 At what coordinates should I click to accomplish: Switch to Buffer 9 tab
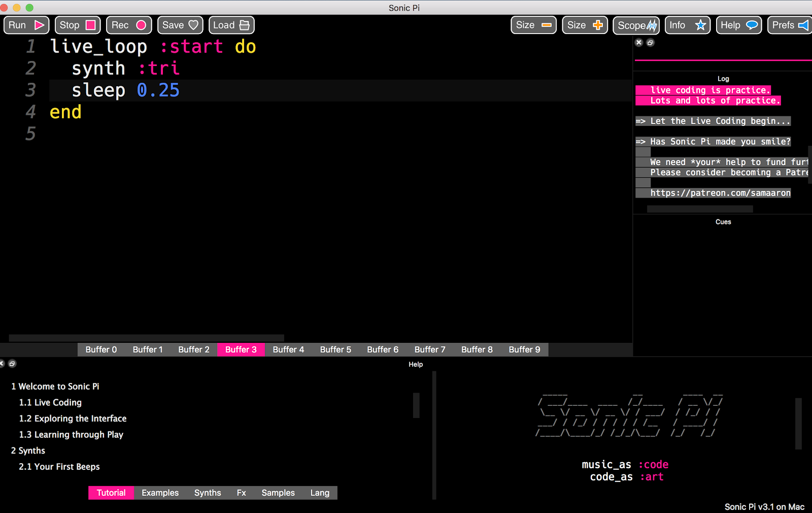click(524, 349)
